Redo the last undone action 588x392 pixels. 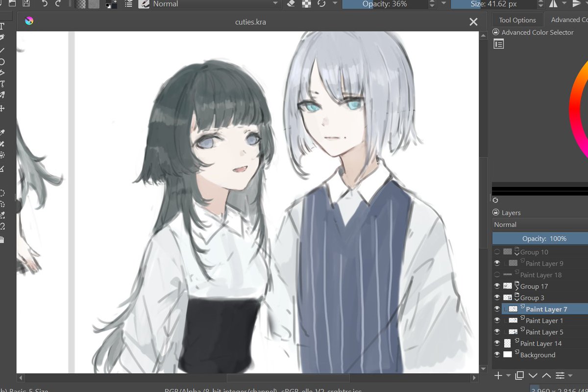tap(58, 3)
